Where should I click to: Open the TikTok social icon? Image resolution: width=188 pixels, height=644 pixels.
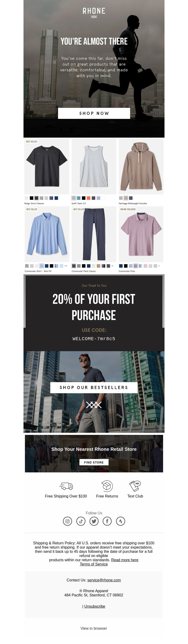81,521
